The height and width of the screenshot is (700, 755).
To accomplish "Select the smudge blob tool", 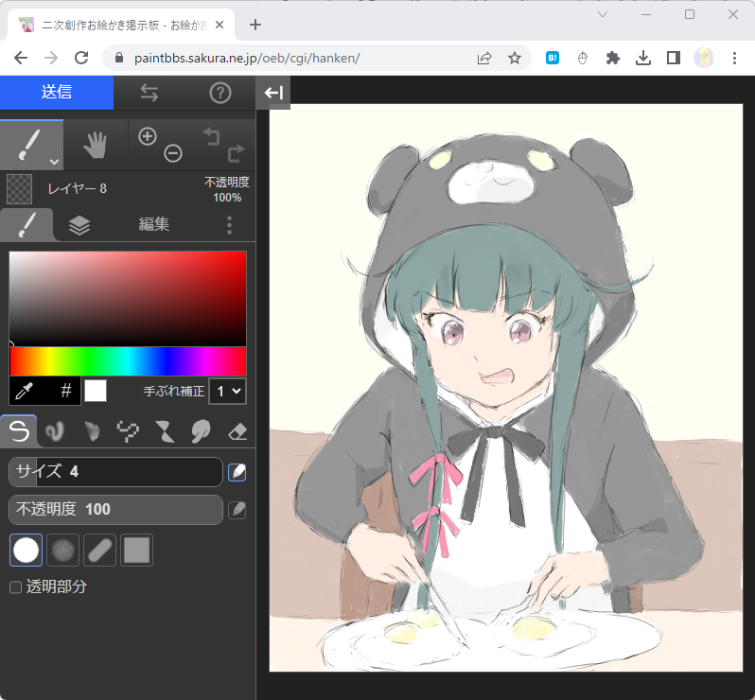I will [x=201, y=431].
